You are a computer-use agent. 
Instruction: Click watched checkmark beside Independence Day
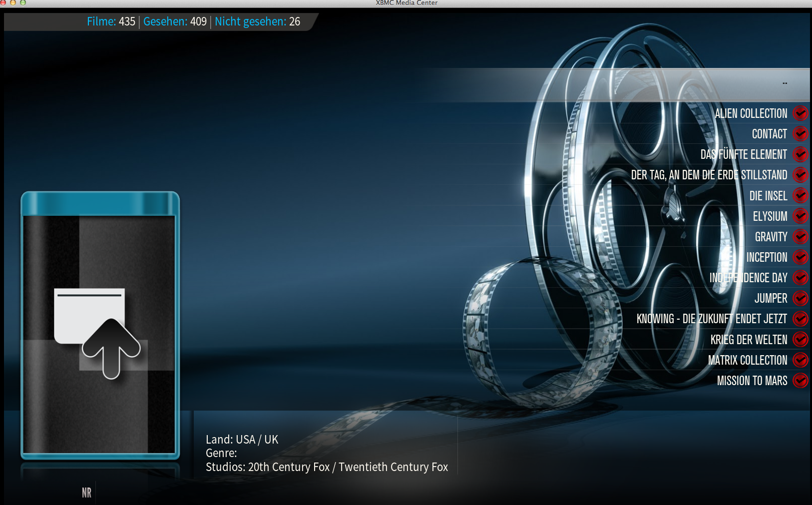point(801,277)
